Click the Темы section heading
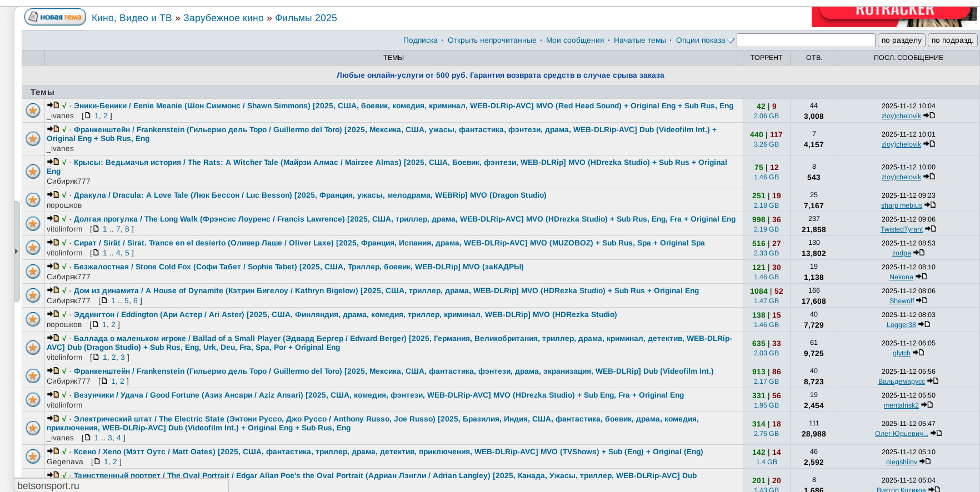This screenshot has height=492, width=980. click(x=42, y=92)
